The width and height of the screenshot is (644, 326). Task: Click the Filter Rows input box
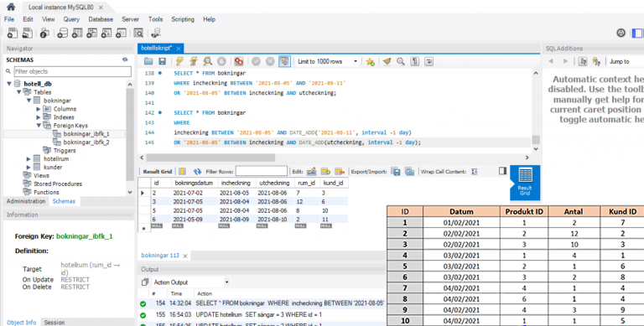tap(262, 171)
